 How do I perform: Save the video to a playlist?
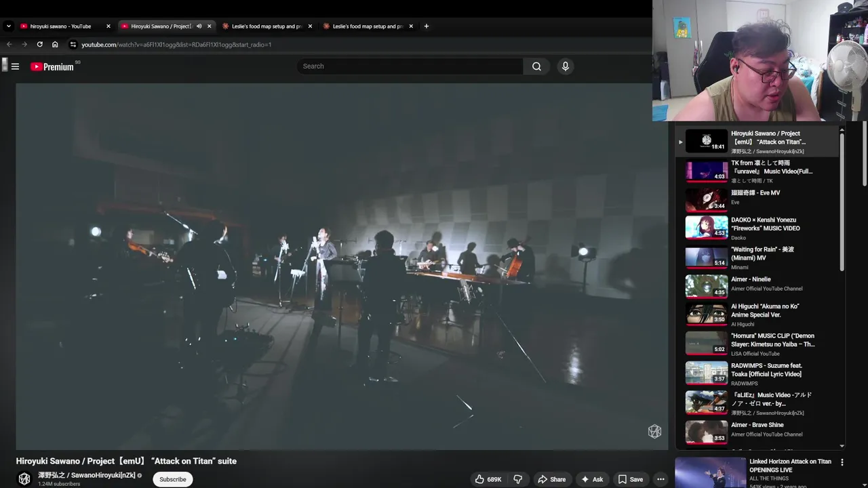[630, 479]
